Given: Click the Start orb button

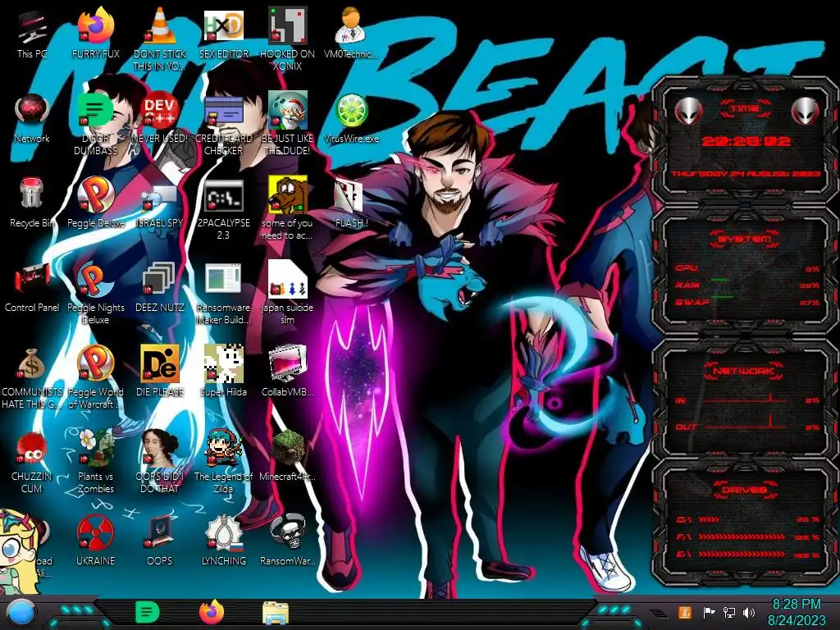Looking at the screenshot, I should pos(20,614).
